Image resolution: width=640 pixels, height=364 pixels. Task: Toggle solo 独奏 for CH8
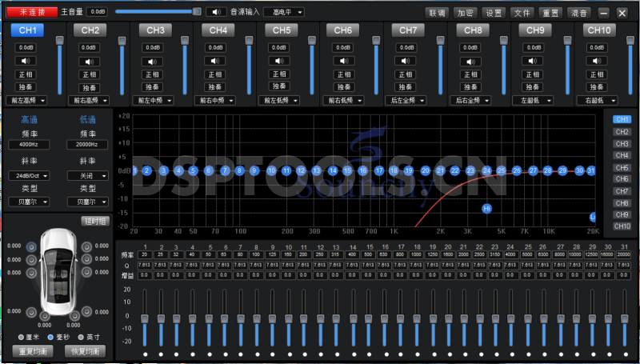pos(470,87)
